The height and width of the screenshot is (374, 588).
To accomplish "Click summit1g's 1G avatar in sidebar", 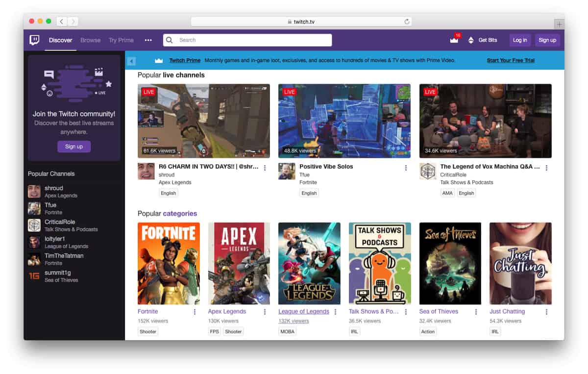I will [x=34, y=276].
